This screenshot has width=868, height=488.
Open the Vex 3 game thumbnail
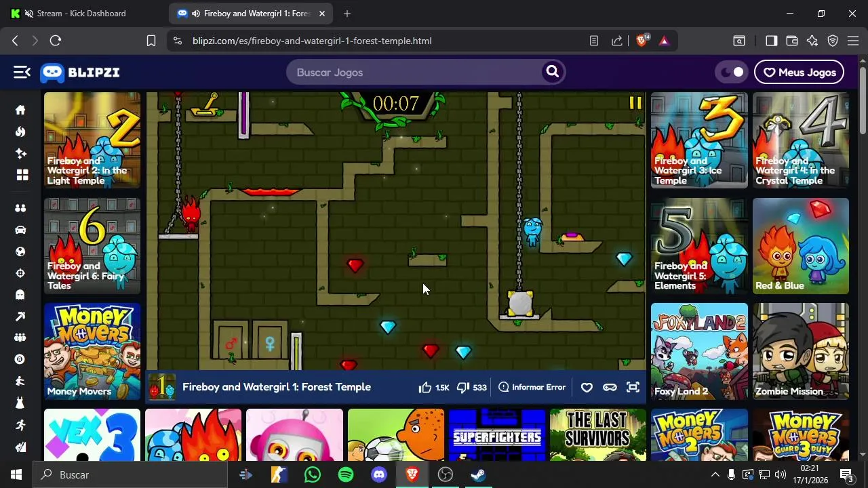92,434
